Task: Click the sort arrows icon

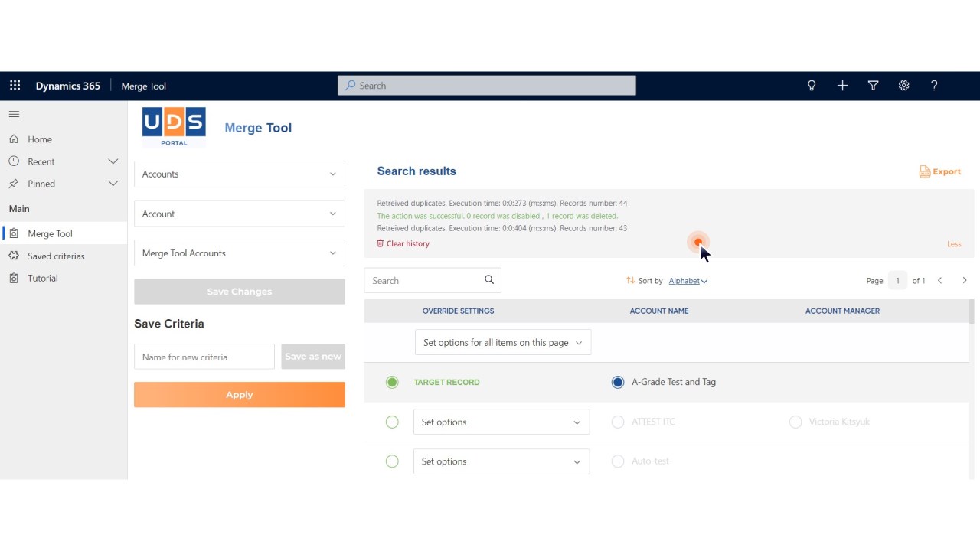Action: click(x=630, y=281)
